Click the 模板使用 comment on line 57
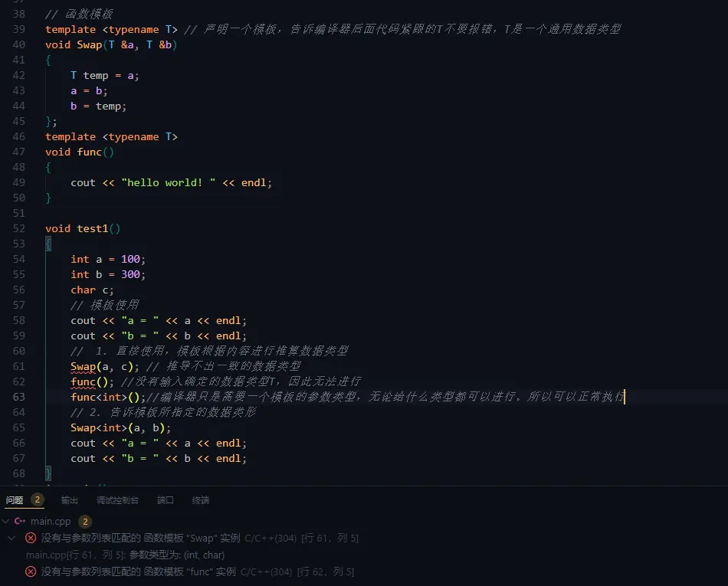Image resolution: width=728 pixels, height=586 pixels. click(105, 306)
